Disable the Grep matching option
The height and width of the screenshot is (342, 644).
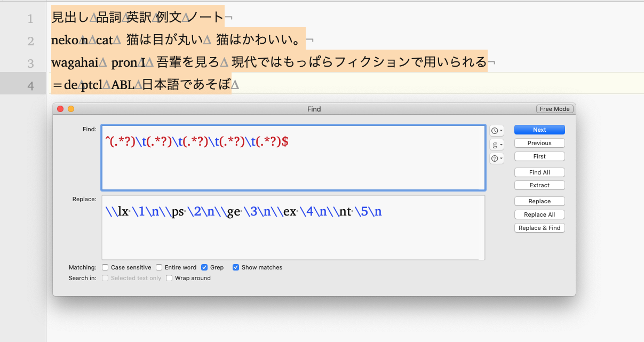click(204, 267)
